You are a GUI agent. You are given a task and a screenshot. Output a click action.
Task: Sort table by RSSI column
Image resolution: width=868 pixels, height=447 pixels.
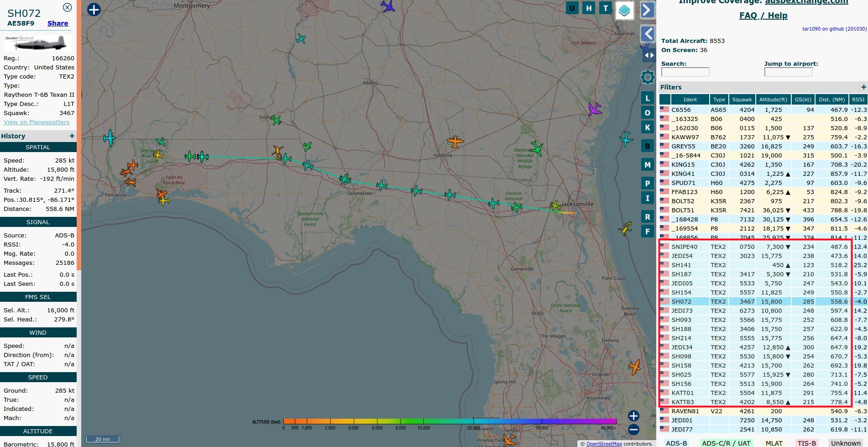[x=858, y=100]
